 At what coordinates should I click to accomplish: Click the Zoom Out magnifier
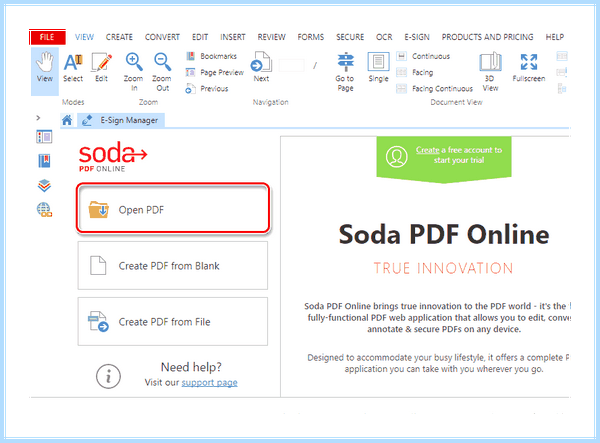162,72
